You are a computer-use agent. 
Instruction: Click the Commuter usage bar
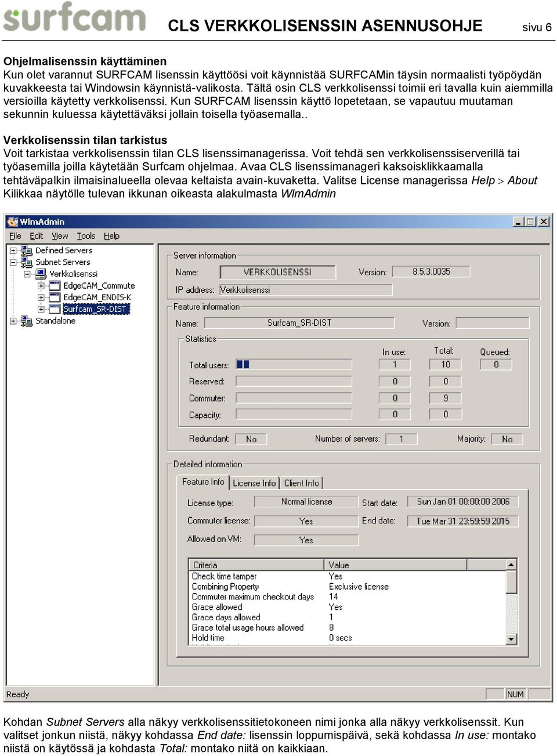click(x=293, y=398)
